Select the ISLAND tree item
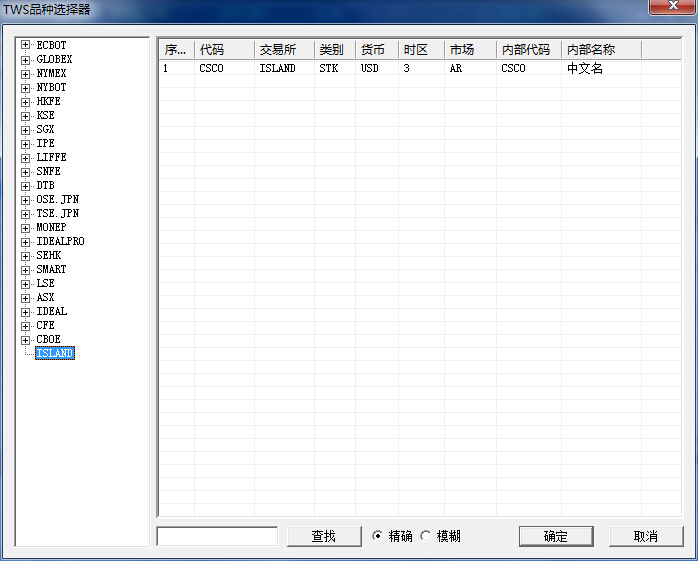Screen dimensions: 698x561 pyautogui.click(x=55, y=353)
